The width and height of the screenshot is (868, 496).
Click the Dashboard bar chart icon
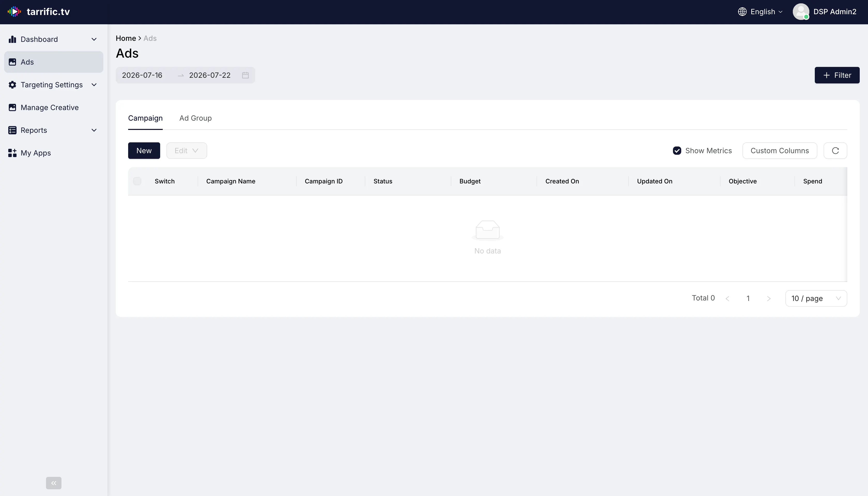(x=12, y=39)
